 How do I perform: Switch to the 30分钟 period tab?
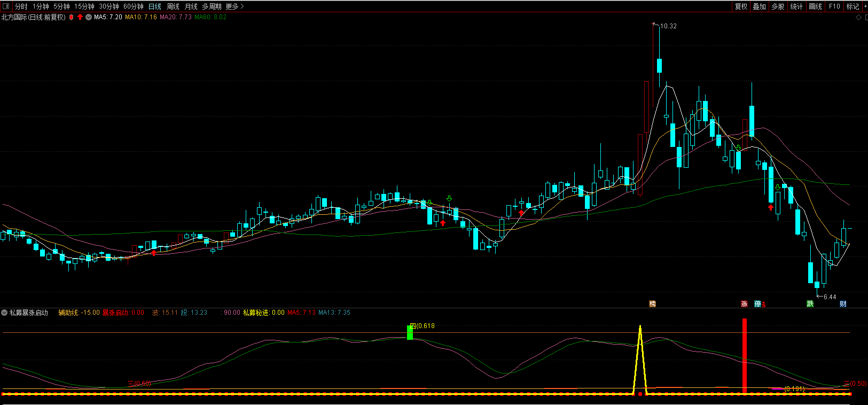[x=109, y=6]
